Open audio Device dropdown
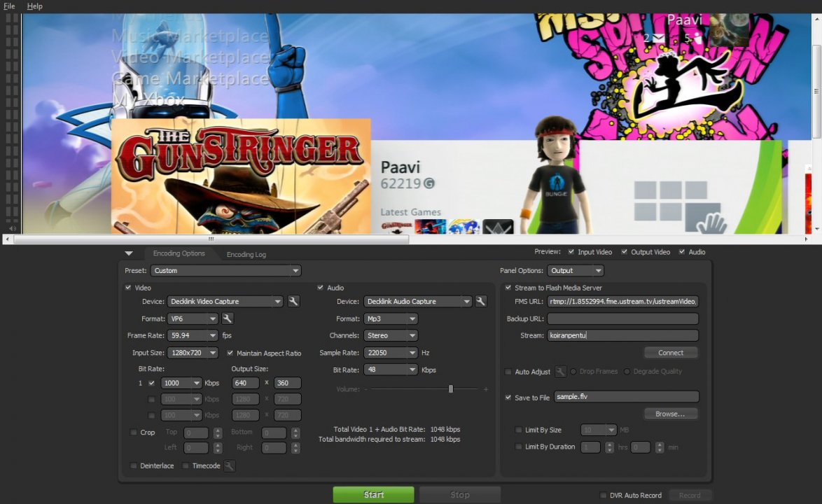The image size is (822, 504). click(418, 301)
